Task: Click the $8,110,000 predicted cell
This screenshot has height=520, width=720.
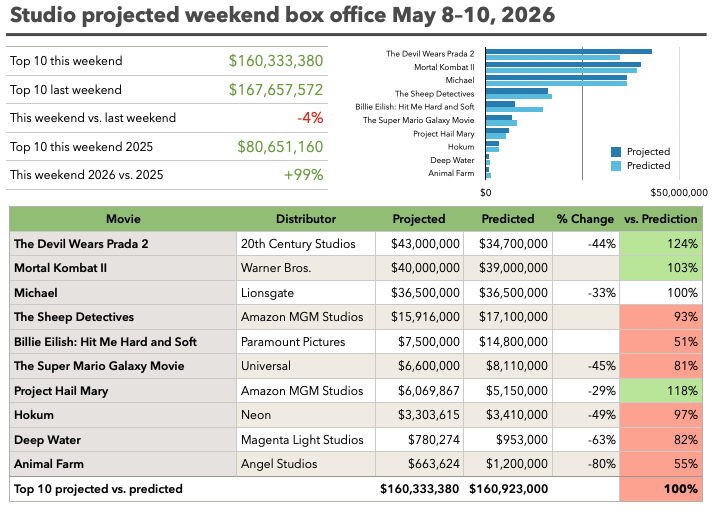Action: tap(508, 366)
